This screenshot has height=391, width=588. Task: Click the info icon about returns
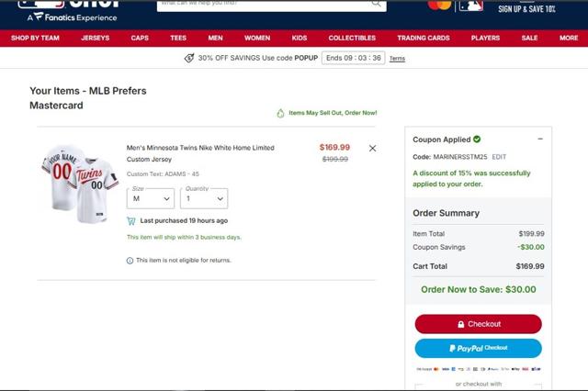tap(130, 261)
